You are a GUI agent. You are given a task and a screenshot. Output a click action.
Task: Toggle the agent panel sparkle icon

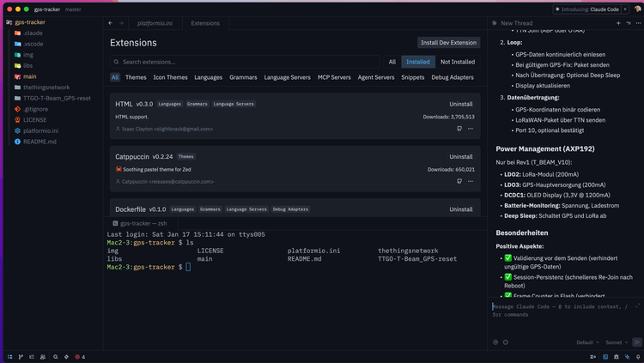(627, 357)
